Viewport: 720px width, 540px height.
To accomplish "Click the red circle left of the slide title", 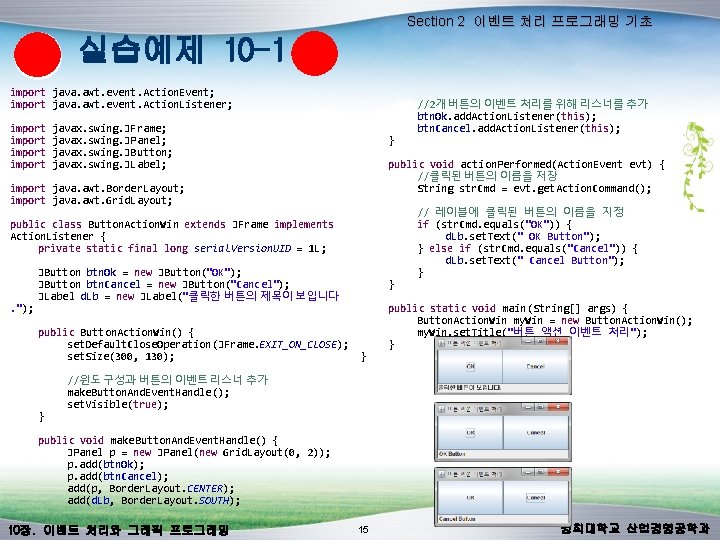I will tap(38, 54).
